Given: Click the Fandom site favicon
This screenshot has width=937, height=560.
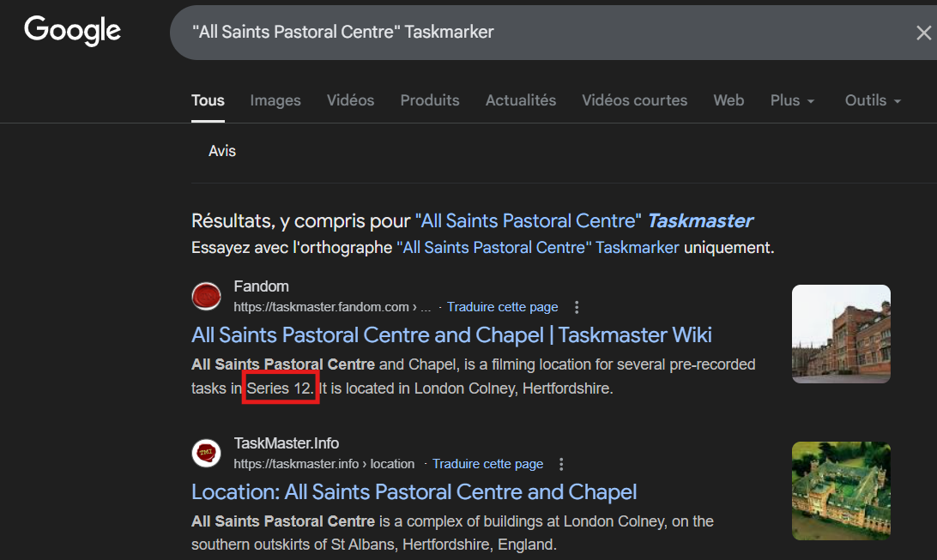Looking at the screenshot, I should pos(206,296).
